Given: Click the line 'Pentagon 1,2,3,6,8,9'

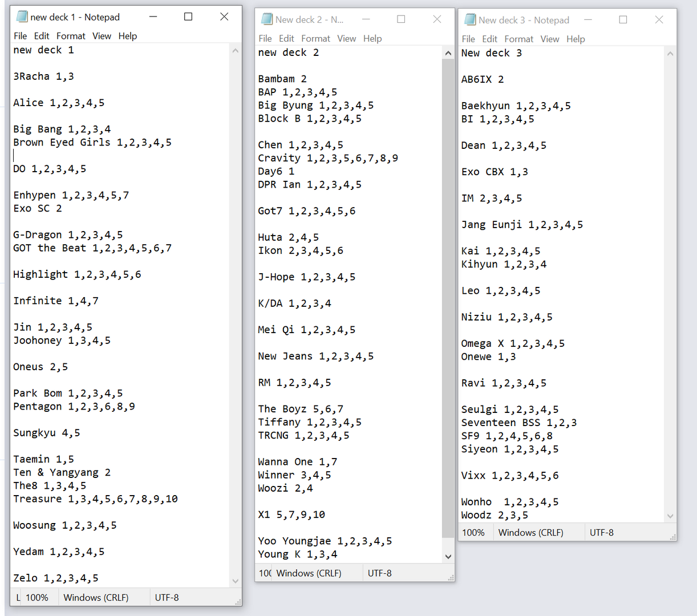Looking at the screenshot, I should pos(74,407).
